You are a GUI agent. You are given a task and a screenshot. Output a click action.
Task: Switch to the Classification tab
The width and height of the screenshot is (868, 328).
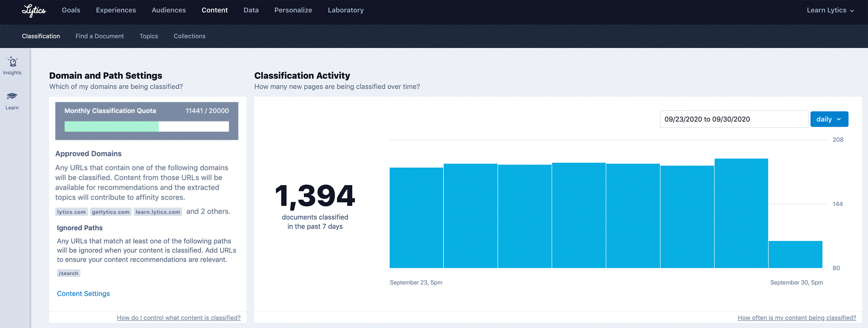point(41,36)
